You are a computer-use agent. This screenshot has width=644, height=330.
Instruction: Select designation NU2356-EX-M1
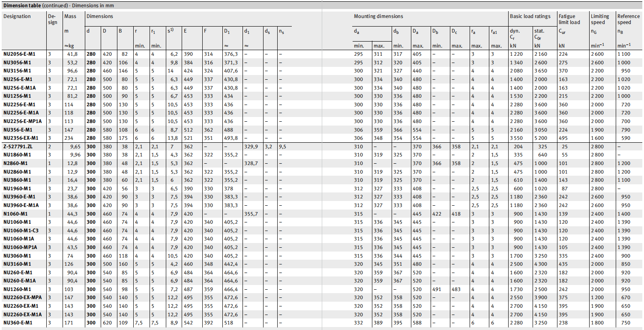(21, 138)
